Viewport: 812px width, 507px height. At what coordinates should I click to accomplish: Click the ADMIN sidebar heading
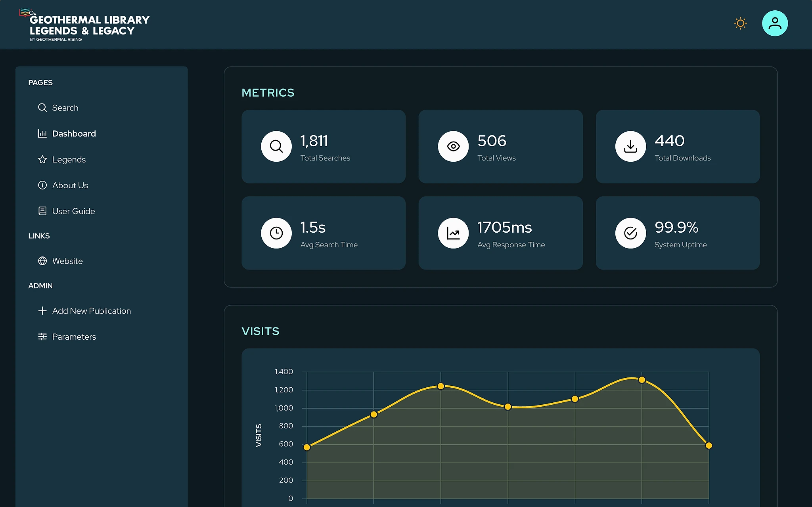click(x=40, y=286)
